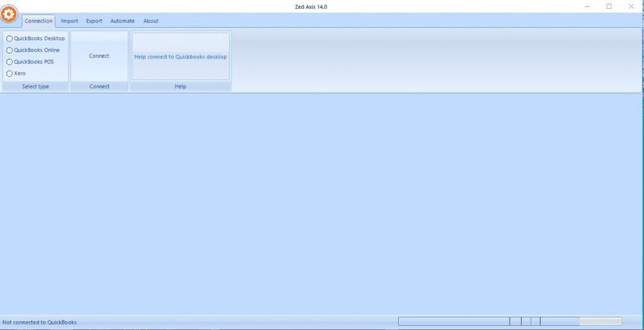644x330 pixels.
Task: Click the Not connected to QuickBooks status text
Action: pos(40,322)
